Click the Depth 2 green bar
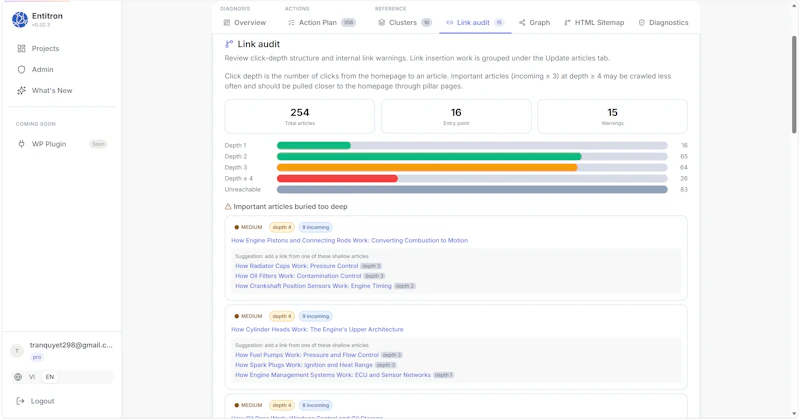Screen dimensions: 800x420 click(429, 157)
